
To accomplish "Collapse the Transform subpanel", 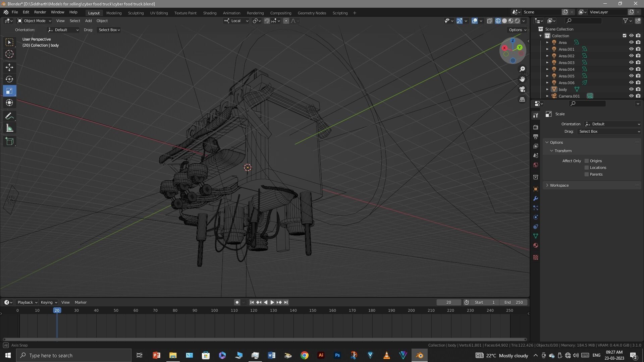I will [563, 151].
